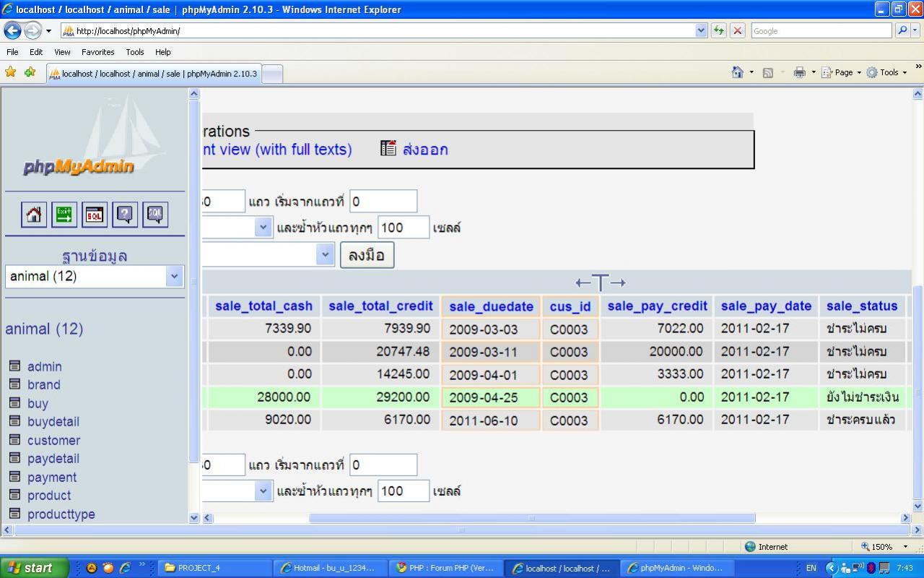Open the customer table link
The image size is (924, 578).
pyautogui.click(x=53, y=440)
